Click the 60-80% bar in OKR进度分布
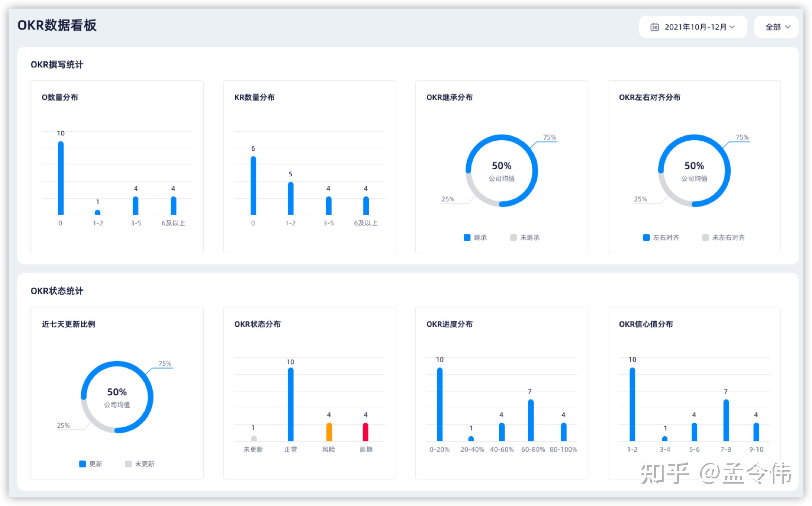The image size is (812, 506). [x=531, y=420]
